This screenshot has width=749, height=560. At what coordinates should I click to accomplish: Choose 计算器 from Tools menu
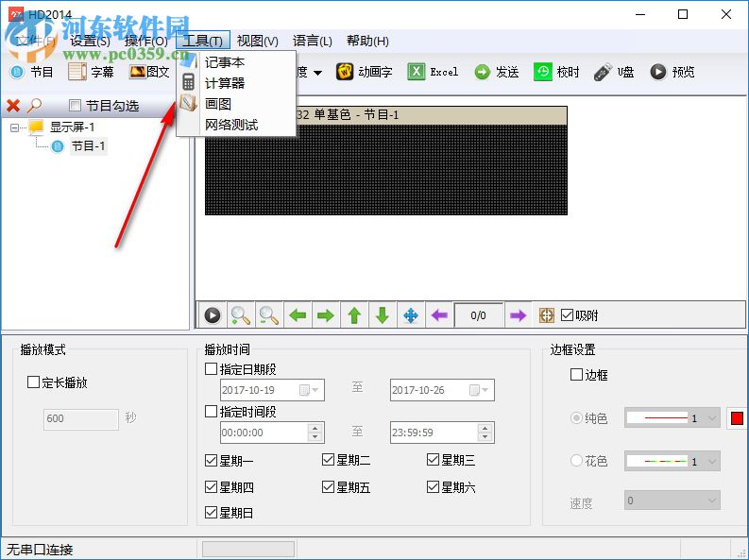tap(236, 83)
